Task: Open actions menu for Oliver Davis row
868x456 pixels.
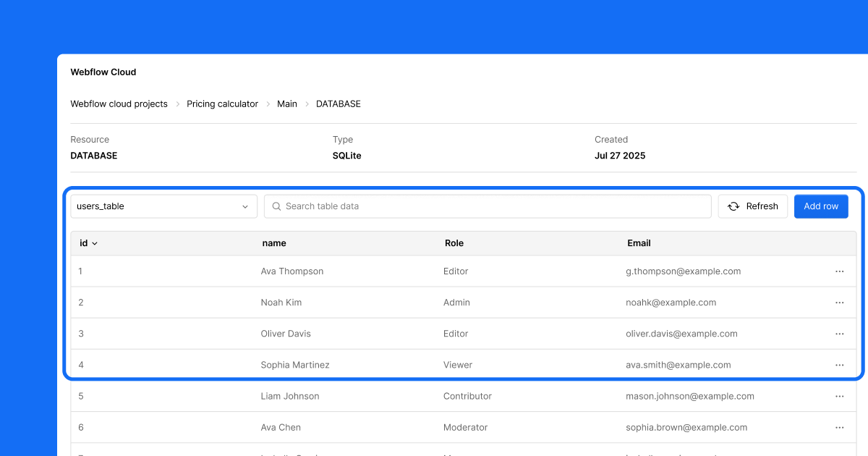Action: (839, 334)
